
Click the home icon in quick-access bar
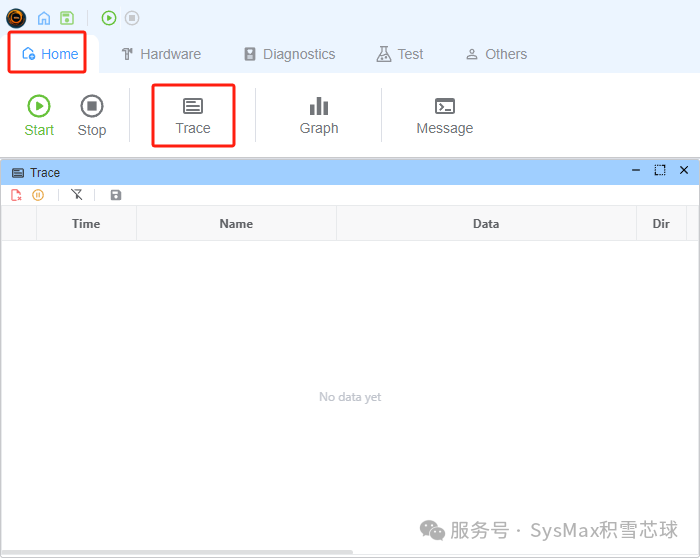click(43, 18)
